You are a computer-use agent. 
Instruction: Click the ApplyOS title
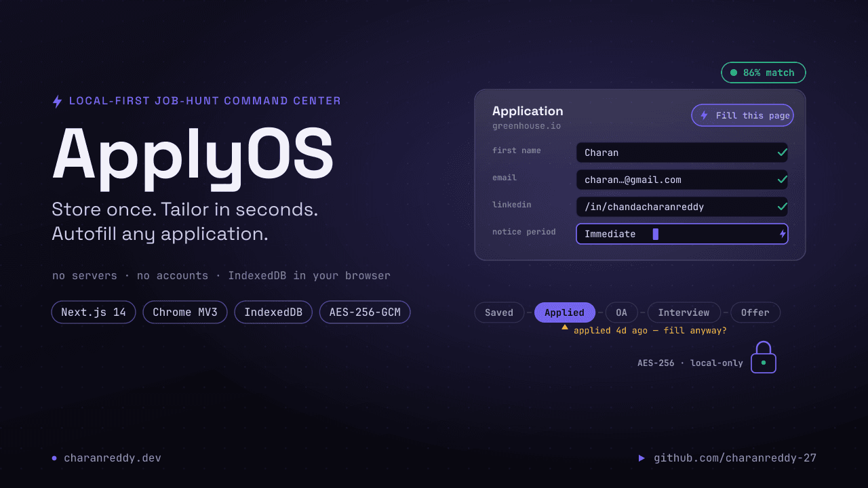193,157
